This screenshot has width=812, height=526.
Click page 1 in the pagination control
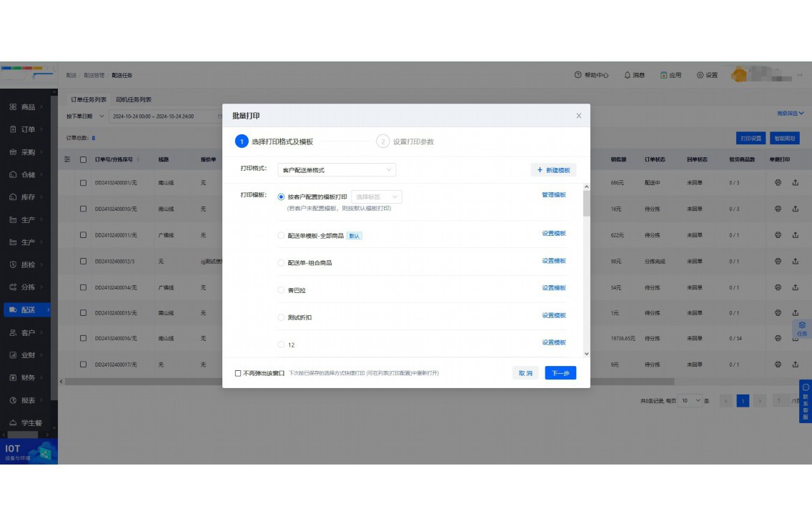pyautogui.click(x=744, y=401)
